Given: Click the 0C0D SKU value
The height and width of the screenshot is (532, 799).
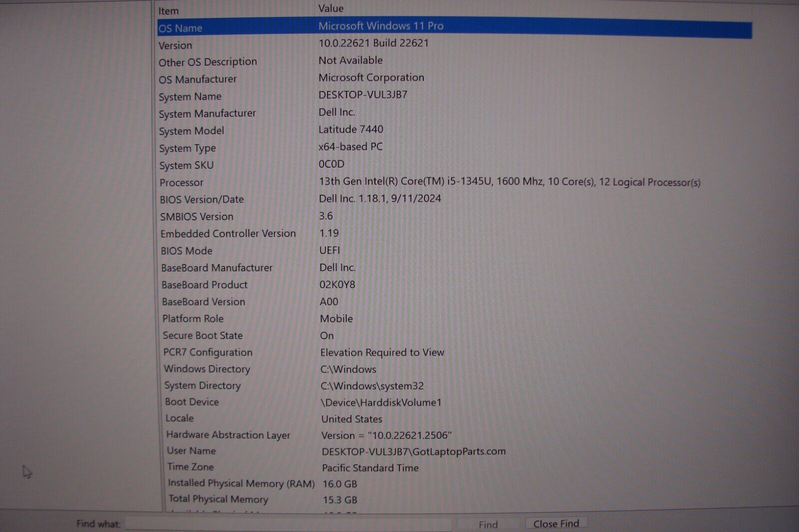Looking at the screenshot, I should pyautogui.click(x=332, y=164).
